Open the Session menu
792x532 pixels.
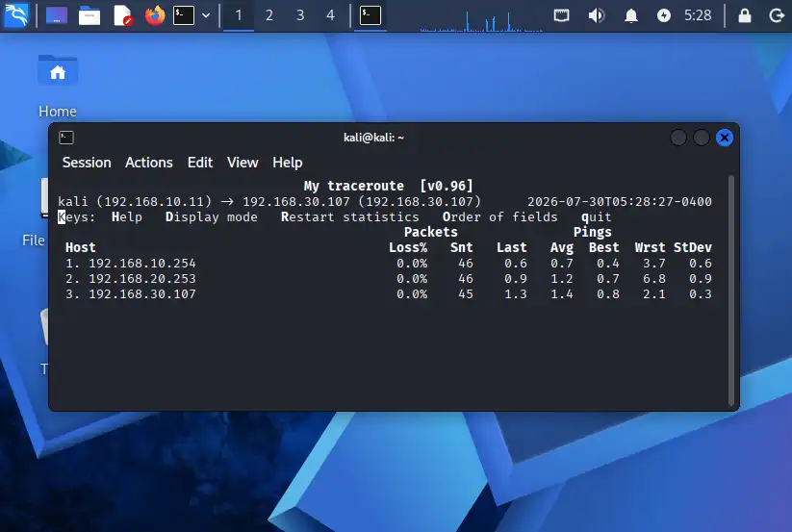(x=87, y=163)
